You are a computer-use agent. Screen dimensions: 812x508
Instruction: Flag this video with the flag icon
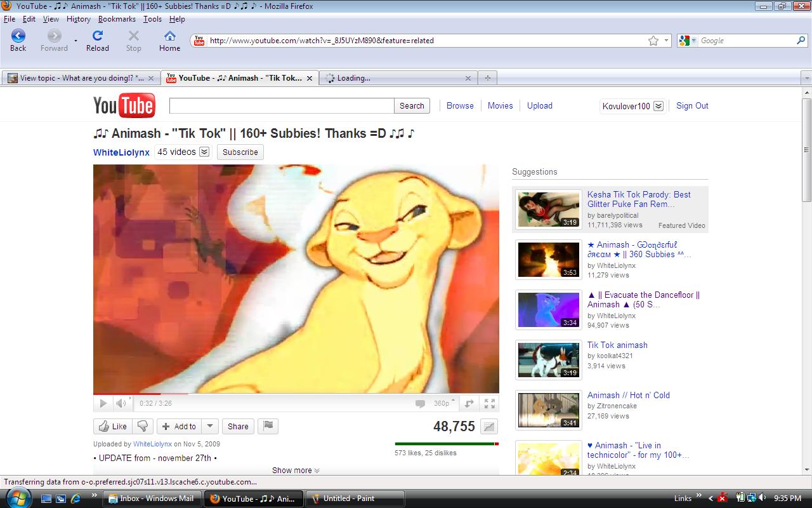(x=268, y=426)
